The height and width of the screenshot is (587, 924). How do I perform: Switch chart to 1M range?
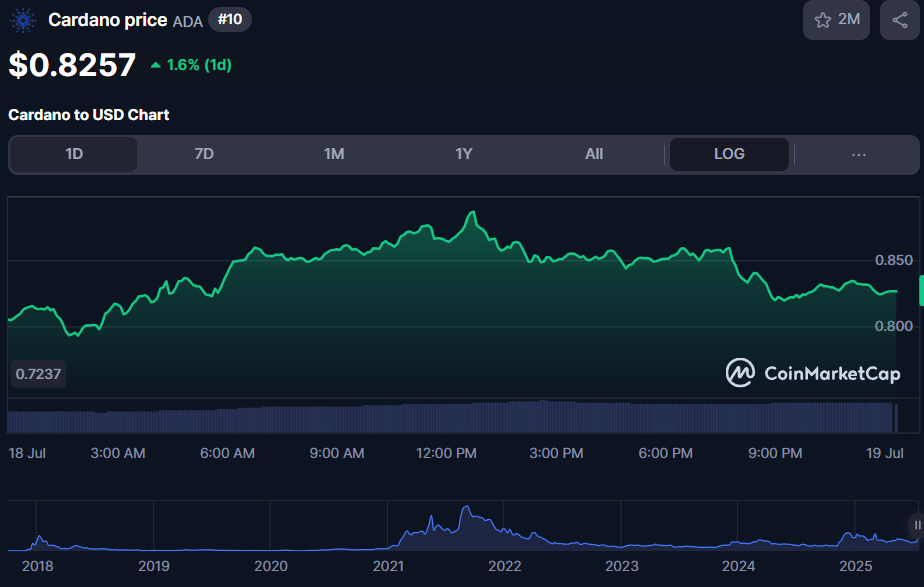click(334, 154)
